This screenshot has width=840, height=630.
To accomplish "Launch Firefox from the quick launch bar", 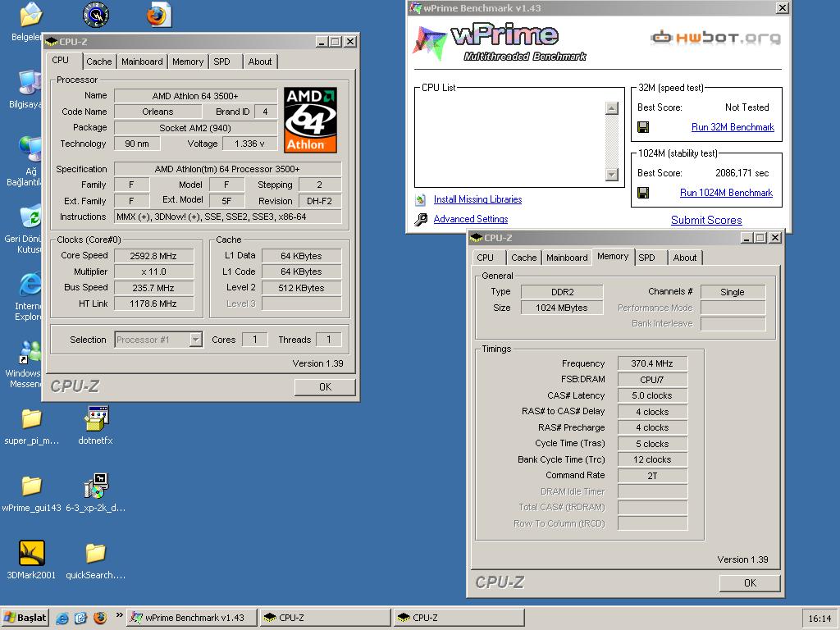I will pyautogui.click(x=99, y=619).
